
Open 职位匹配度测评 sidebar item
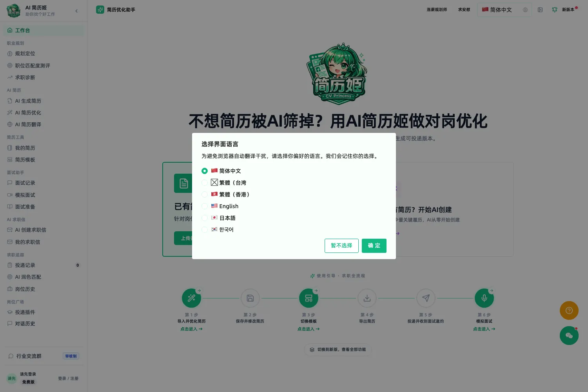[44, 65]
